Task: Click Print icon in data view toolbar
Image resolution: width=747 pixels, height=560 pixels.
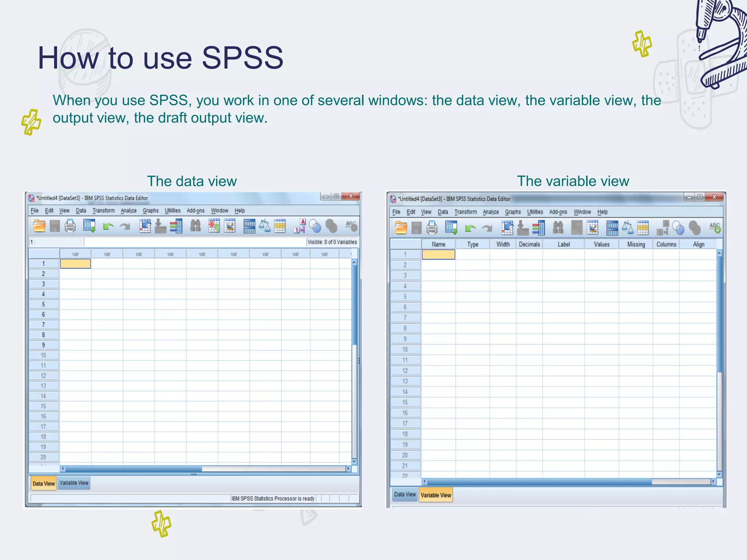Action: point(70,226)
